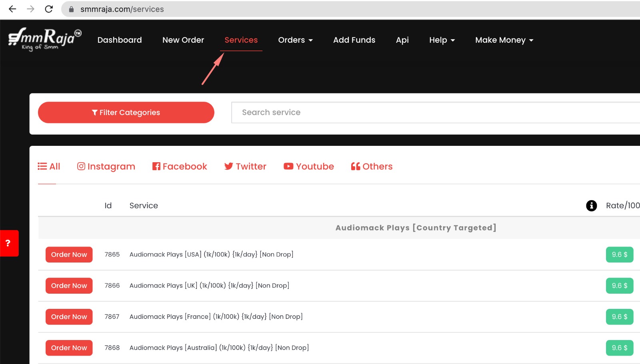
Task: Open the Api page
Action: pyautogui.click(x=402, y=40)
